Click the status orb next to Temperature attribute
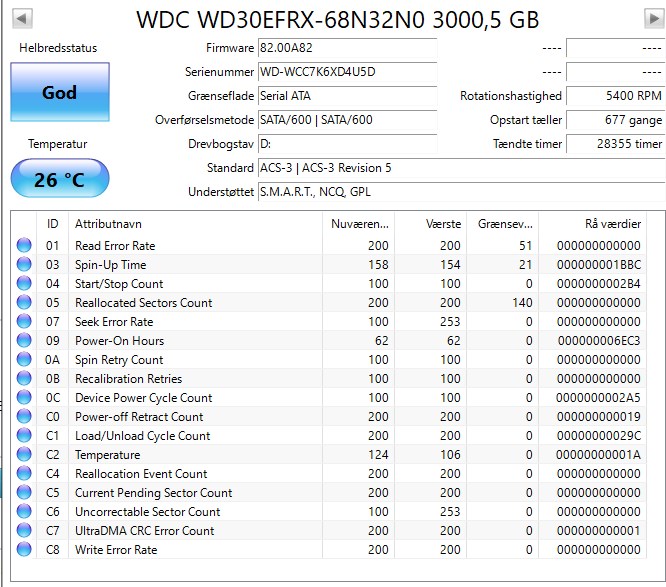 (x=24, y=454)
